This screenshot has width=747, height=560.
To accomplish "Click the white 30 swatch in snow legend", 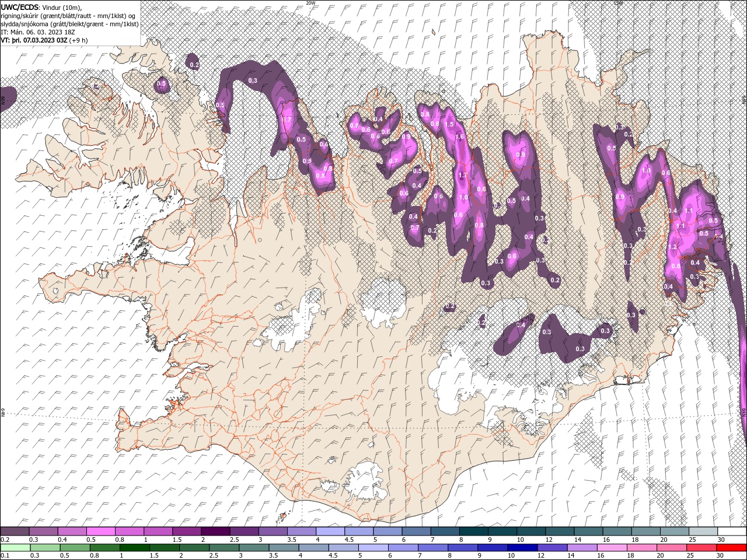I will [732, 531].
